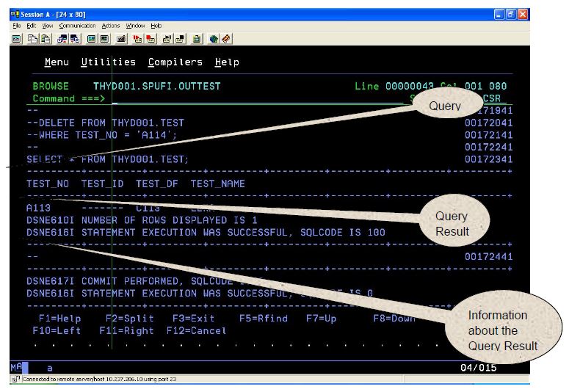Open the File menu
The height and width of the screenshot is (392, 569).
(x=17, y=26)
